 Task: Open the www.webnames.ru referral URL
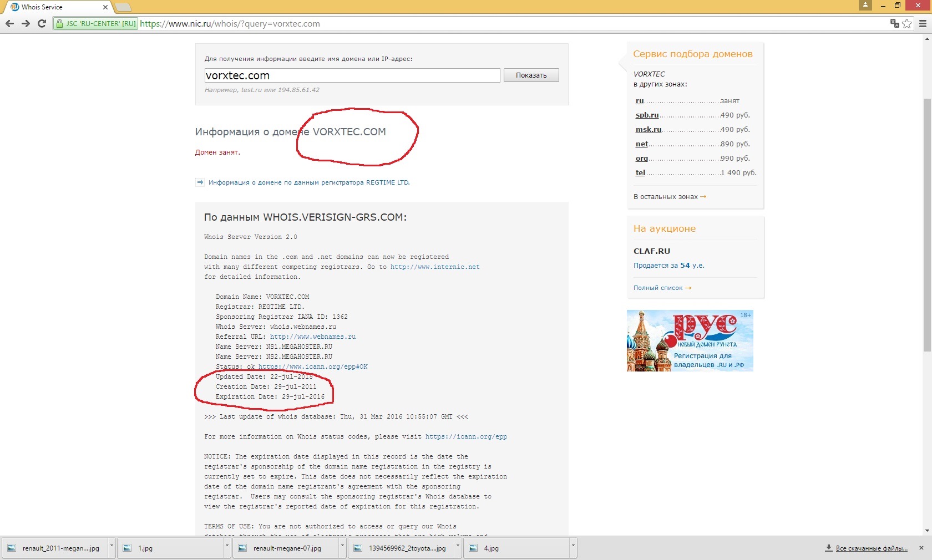pos(313,337)
